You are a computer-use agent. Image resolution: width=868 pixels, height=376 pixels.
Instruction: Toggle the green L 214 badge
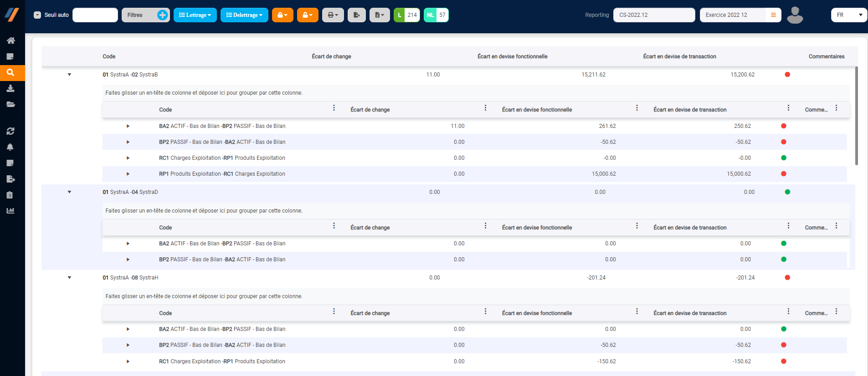click(406, 15)
